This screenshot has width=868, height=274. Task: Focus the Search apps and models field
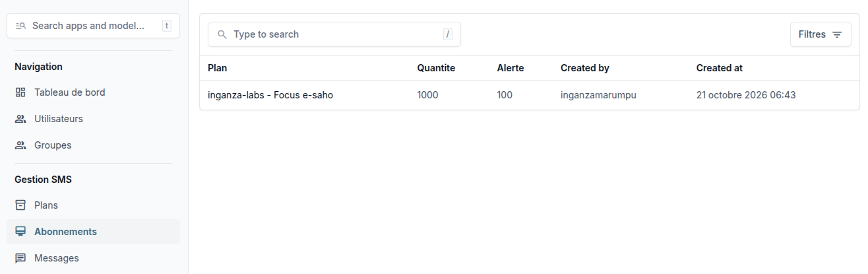(93, 26)
